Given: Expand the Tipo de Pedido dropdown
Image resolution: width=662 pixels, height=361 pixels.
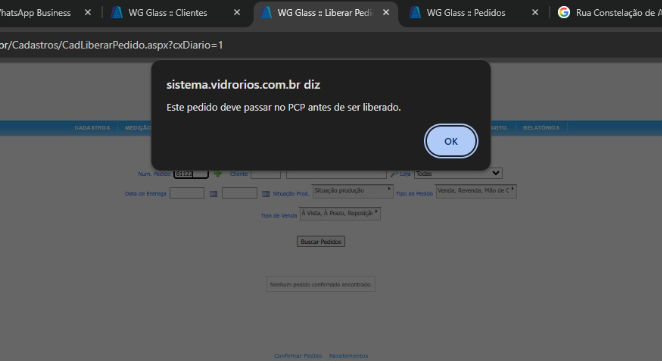Looking at the screenshot, I should (x=476, y=191).
